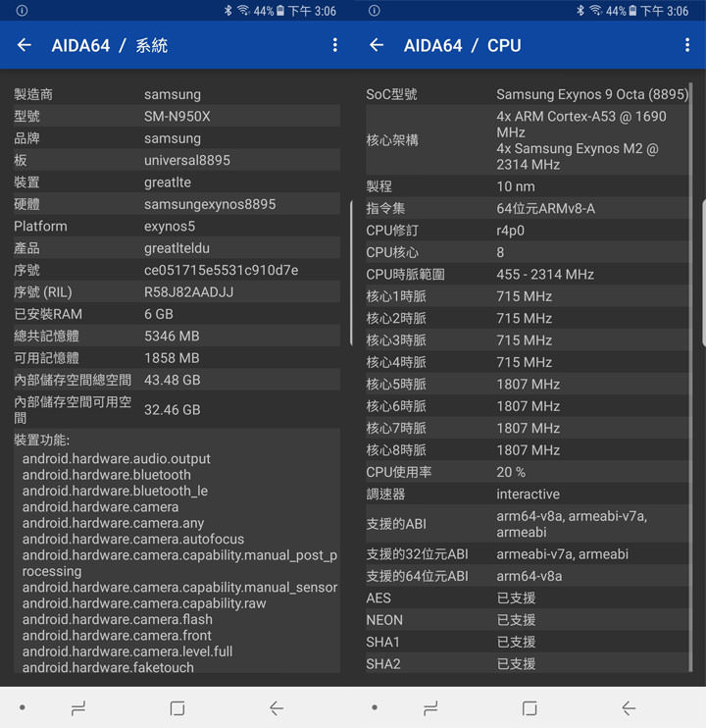Select available memory 1858 MB

coord(172,358)
